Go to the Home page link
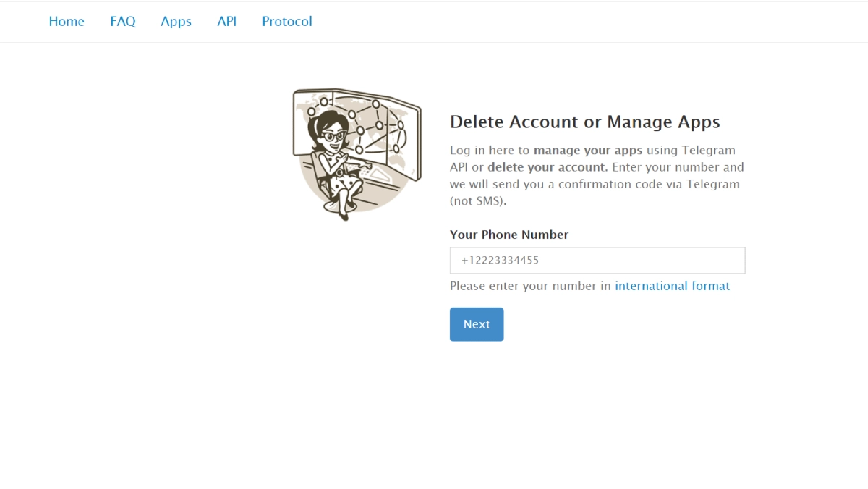This screenshot has height=489, width=868. pos(66,21)
